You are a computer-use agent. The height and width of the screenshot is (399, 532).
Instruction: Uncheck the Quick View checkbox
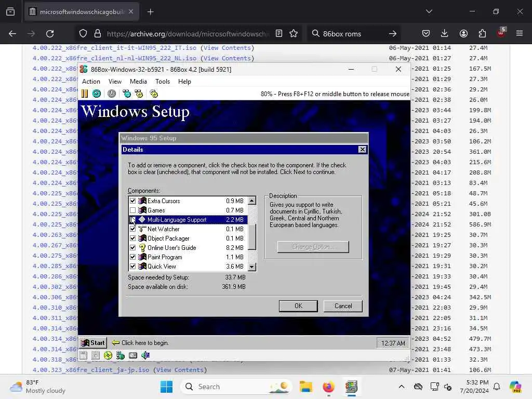pos(132,267)
